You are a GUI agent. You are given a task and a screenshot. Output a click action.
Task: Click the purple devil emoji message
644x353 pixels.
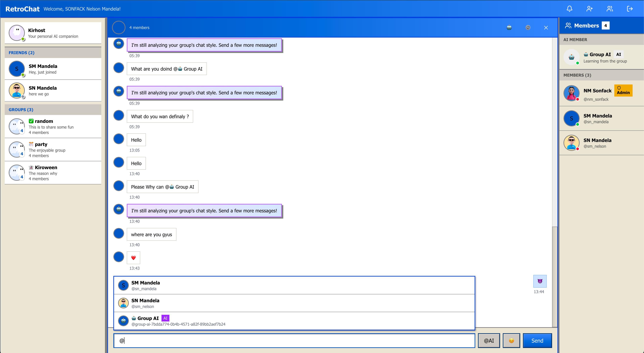(x=540, y=281)
